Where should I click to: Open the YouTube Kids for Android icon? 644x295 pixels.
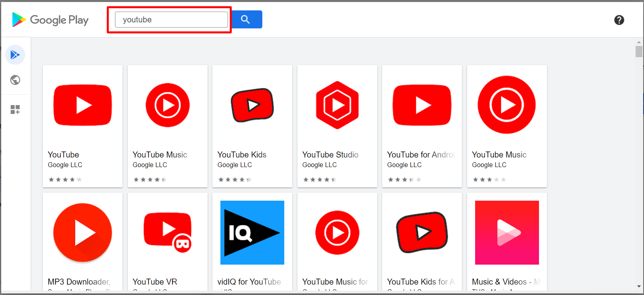(422, 233)
